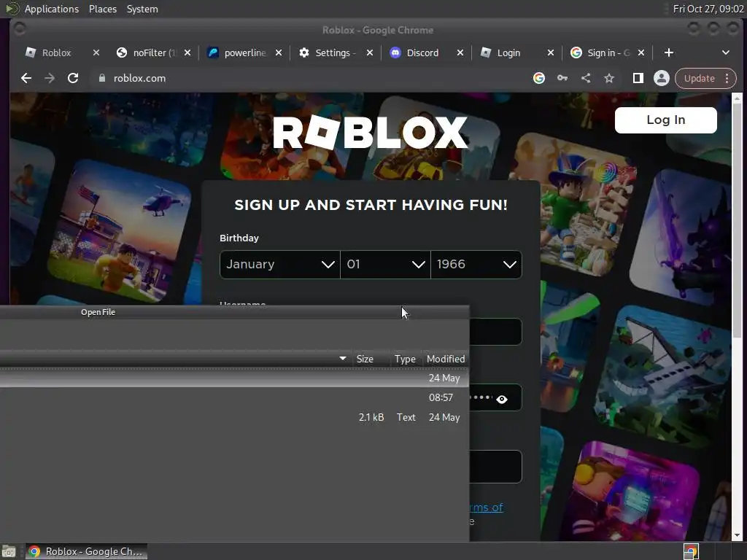Switch to the Settings tab
This screenshot has width=747, height=560.
tap(332, 52)
